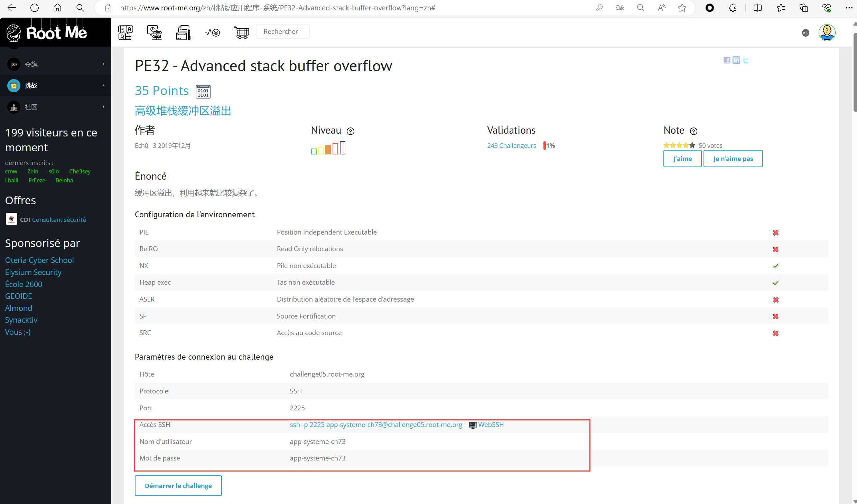Open Synacktiv sponsor link
Image resolution: width=857 pixels, height=504 pixels.
pyautogui.click(x=21, y=320)
